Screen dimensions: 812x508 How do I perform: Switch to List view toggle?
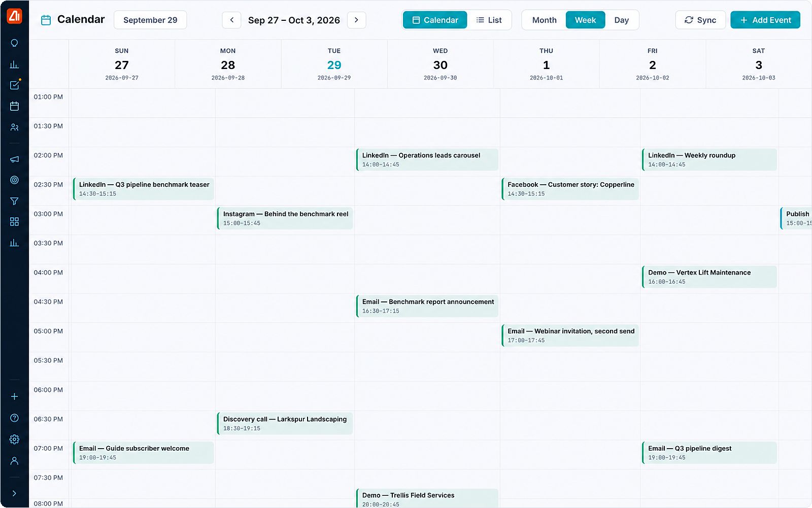(x=489, y=20)
